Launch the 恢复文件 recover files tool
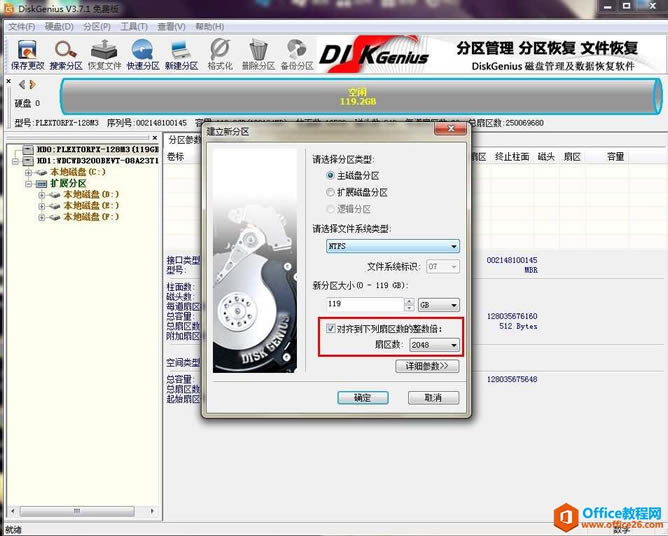 [104, 54]
